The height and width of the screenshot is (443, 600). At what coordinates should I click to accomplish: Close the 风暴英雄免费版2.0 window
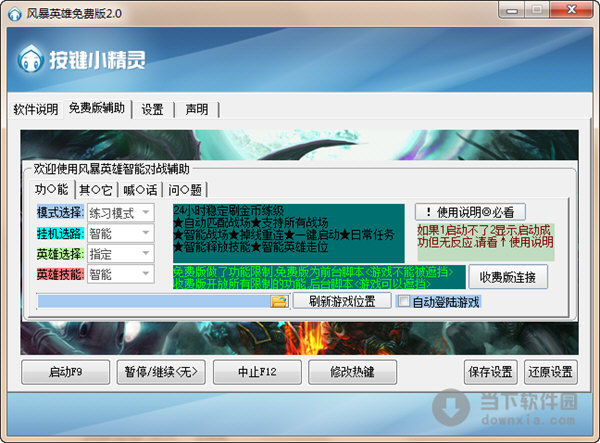[572, 10]
